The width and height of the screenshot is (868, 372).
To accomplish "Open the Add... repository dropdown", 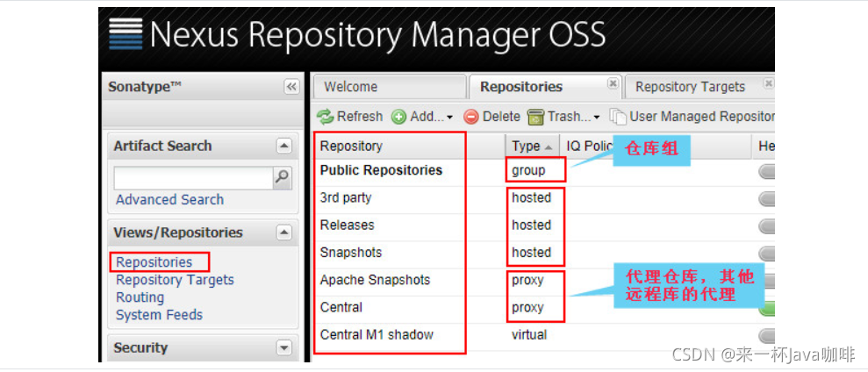I will click(x=422, y=117).
